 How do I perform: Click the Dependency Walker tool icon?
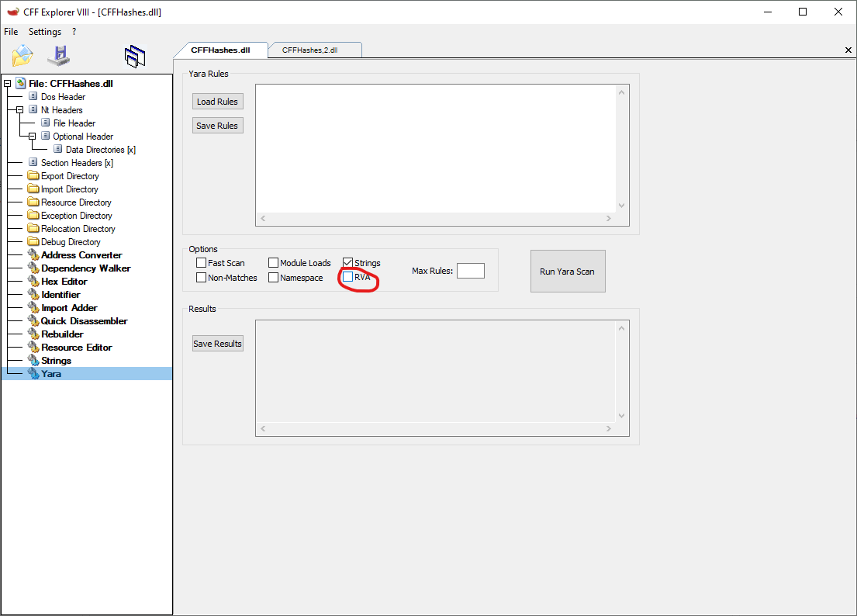coord(33,268)
